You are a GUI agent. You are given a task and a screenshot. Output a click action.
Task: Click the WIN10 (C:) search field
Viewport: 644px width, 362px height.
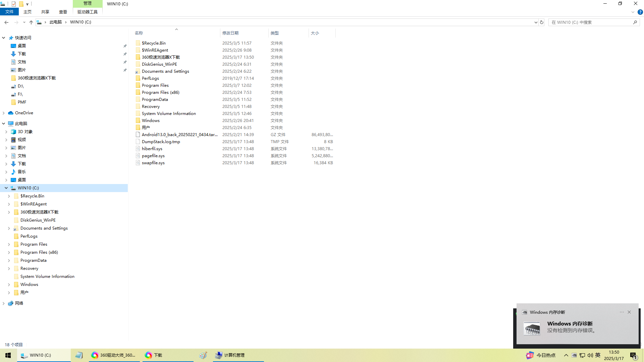(x=590, y=22)
